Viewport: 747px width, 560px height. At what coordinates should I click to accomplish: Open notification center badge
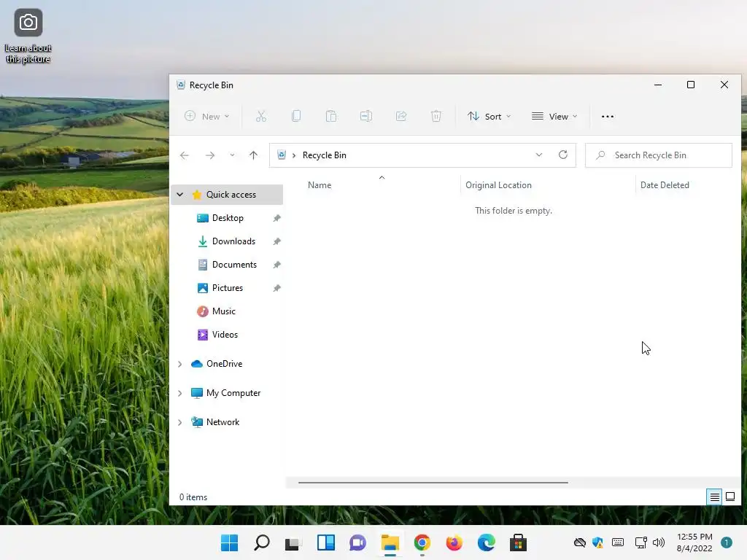pos(727,542)
